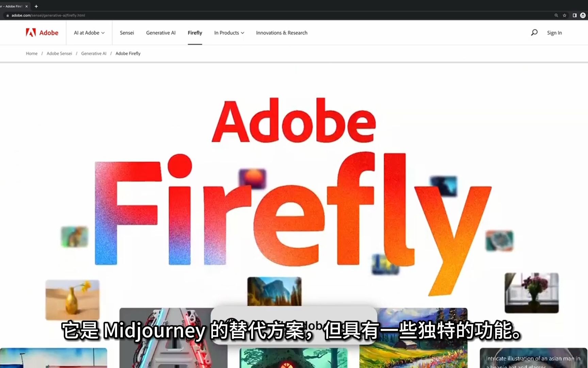Open Innovations & Research
This screenshot has width=588, height=368.
point(281,32)
